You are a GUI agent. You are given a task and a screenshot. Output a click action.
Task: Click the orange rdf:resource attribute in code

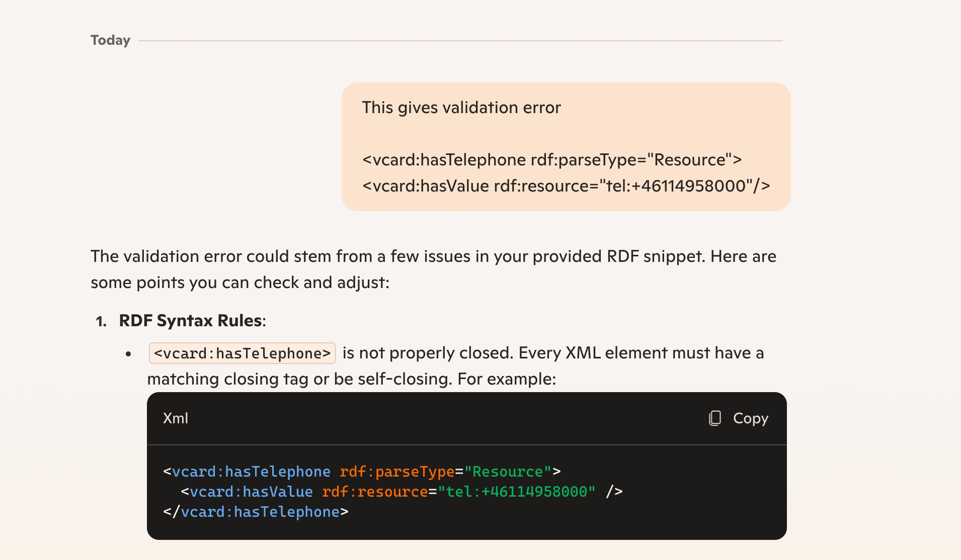tap(375, 492)
